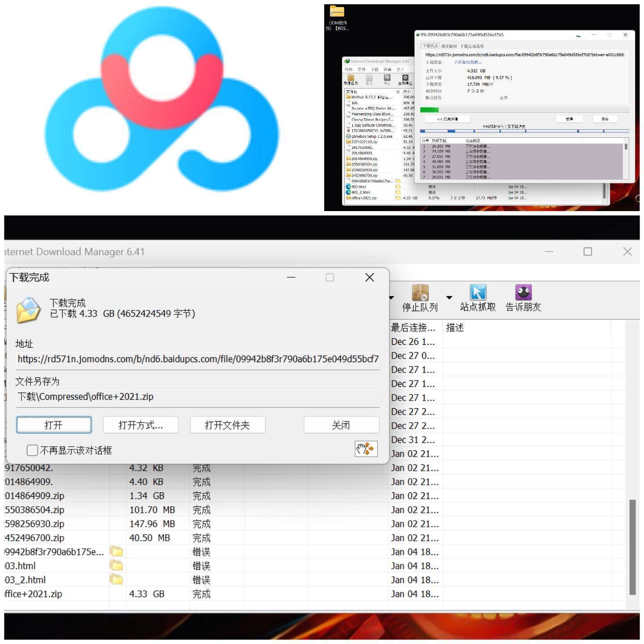This screenshot has height=644, width=644.
Task: Switch to the 速度限制 tab
Action: [x=449, y=46]
